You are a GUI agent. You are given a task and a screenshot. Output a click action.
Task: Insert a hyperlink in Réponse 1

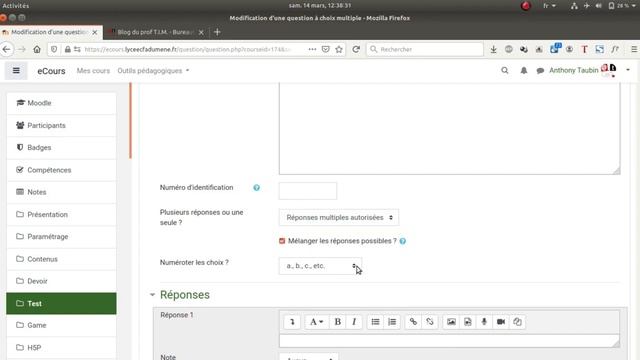click(x=413, y=322)
